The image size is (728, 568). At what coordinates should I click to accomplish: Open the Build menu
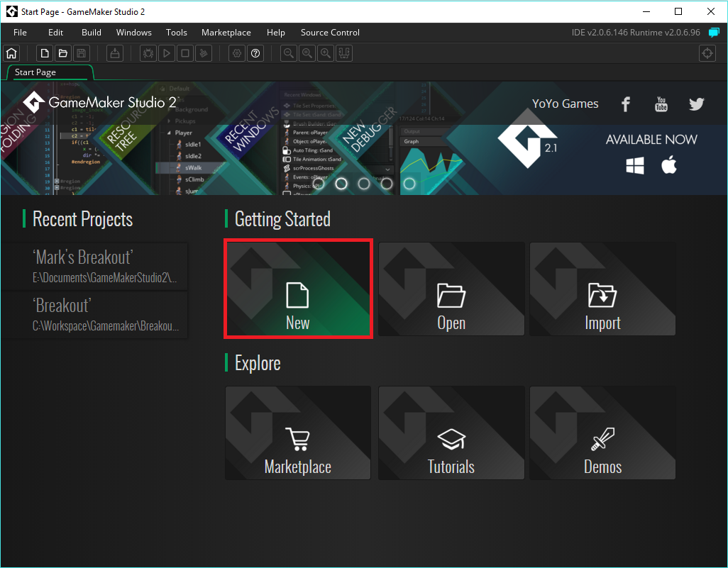point(91,32)
